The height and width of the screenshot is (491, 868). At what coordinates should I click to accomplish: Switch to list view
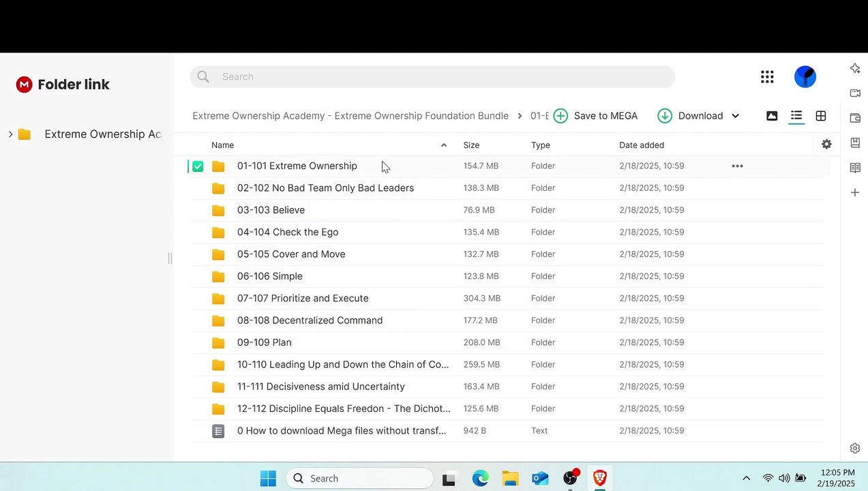click(x=796, y=116)
